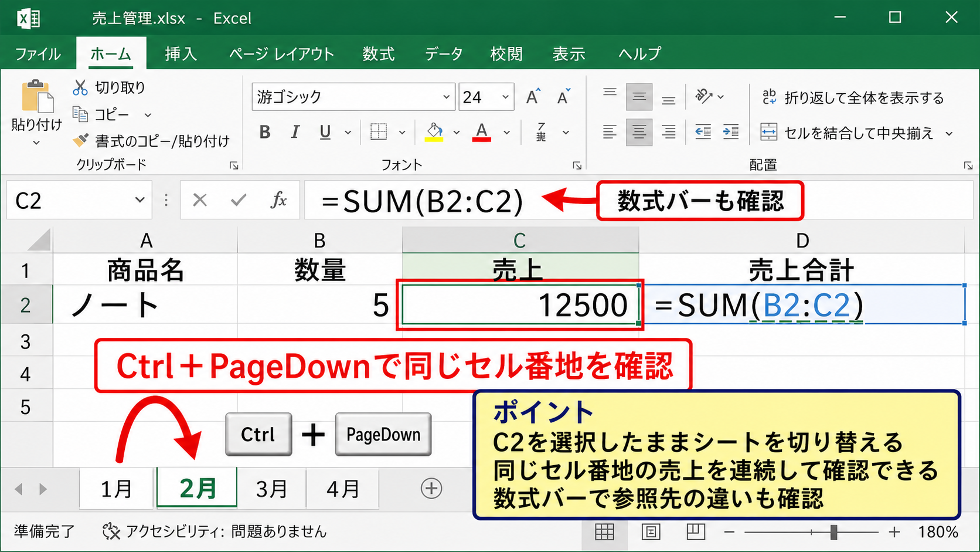Viewport: 980px width, 552px height.
Task: Switch to the ページ レイアウト tab
Action: pos(281,54)
